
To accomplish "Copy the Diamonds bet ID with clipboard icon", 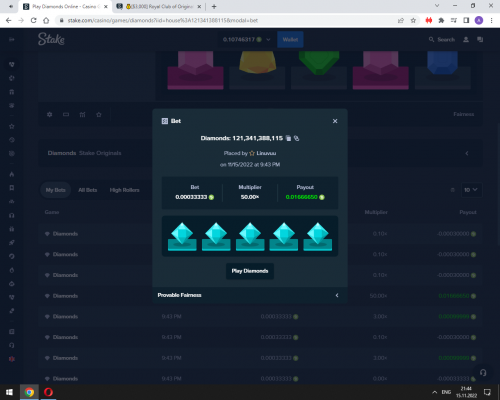I will coord(289,138).
